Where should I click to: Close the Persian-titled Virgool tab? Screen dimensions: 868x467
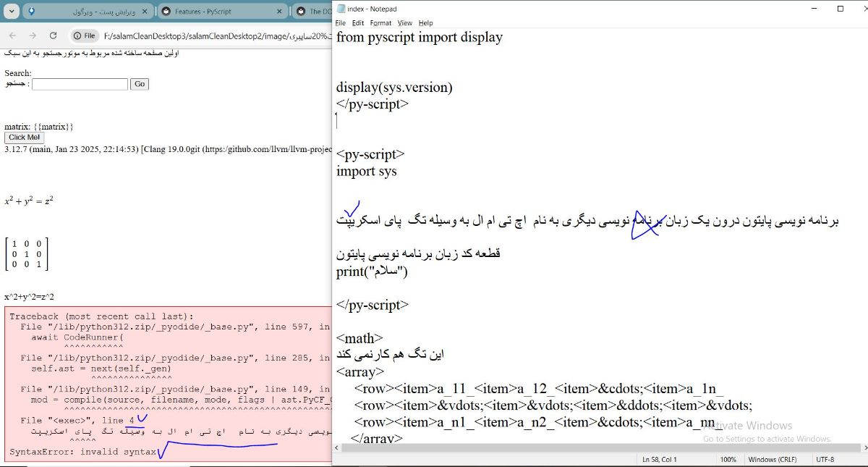click(145, 12)
